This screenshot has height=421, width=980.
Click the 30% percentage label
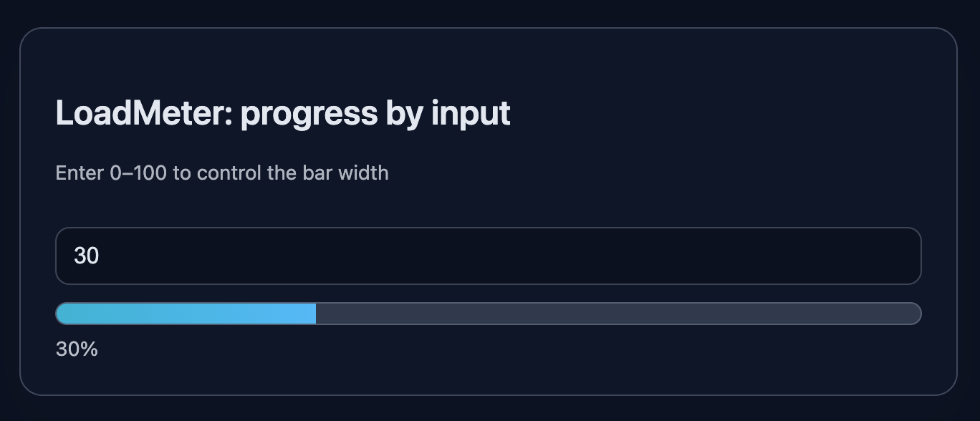(x=77, y=349)
